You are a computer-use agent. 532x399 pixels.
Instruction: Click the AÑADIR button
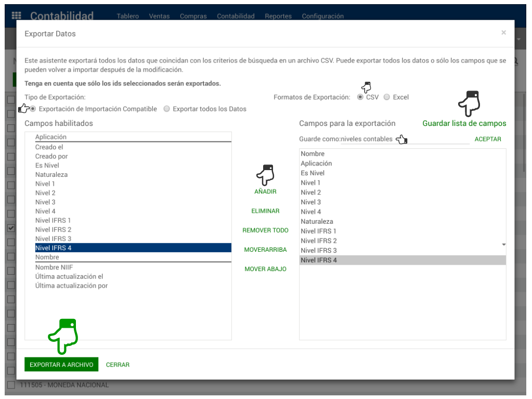tap(265, 191)
